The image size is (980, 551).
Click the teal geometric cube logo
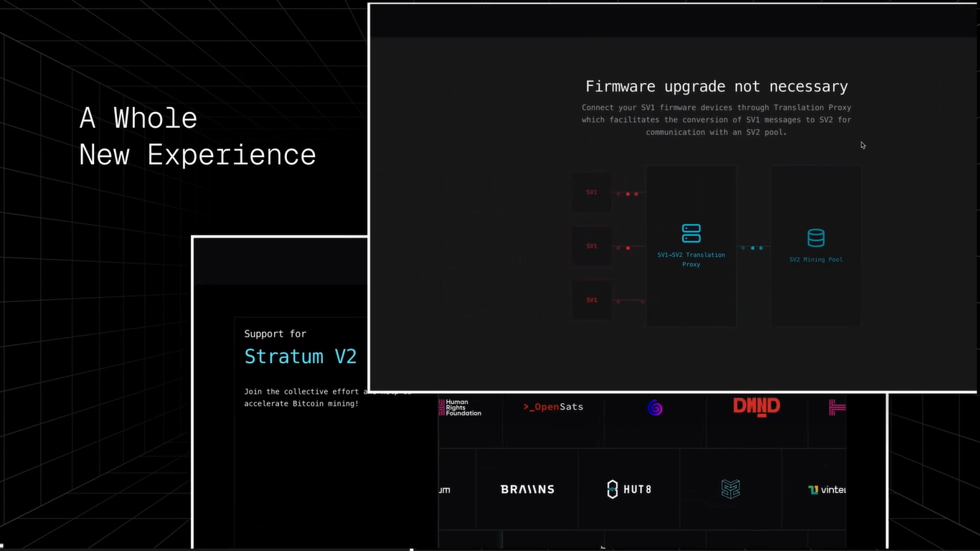[730, 489]
